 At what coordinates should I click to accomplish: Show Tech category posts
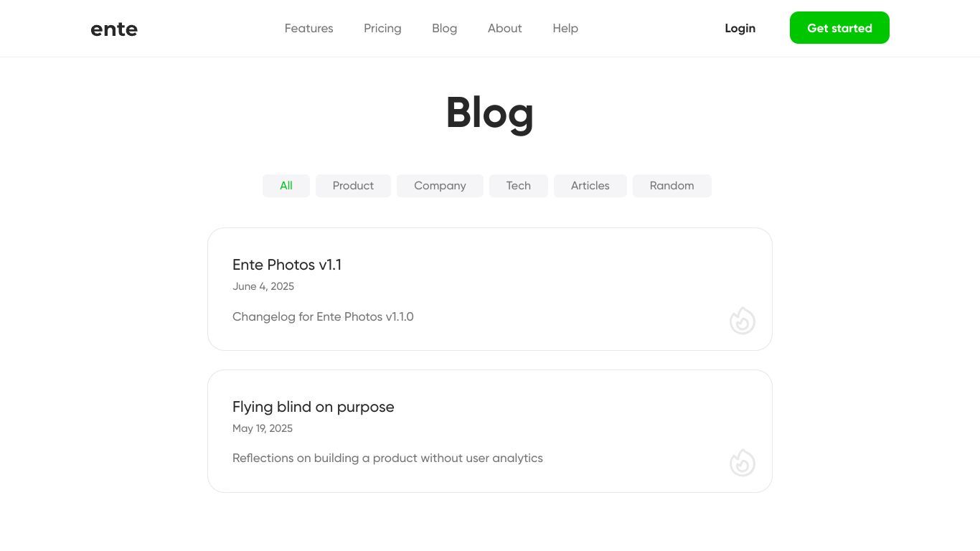[x=519, y=186]
